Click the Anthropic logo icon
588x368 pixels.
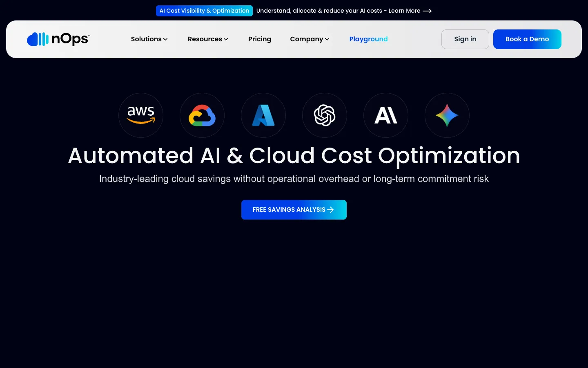(386, 115)
